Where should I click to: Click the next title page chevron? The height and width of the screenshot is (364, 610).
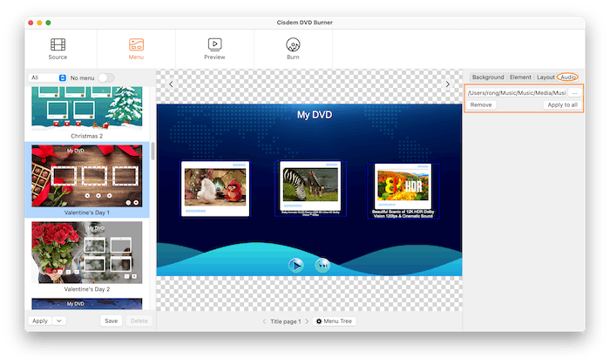306,321
